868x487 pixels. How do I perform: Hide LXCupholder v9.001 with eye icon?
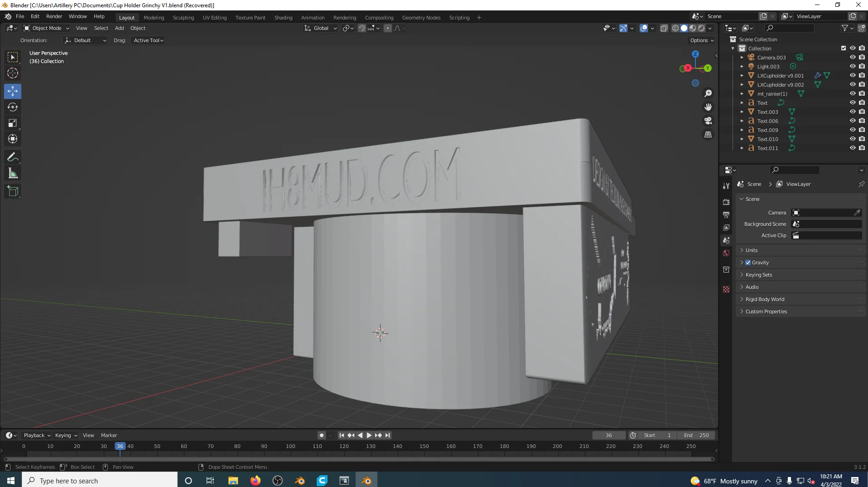pos(853,76)
